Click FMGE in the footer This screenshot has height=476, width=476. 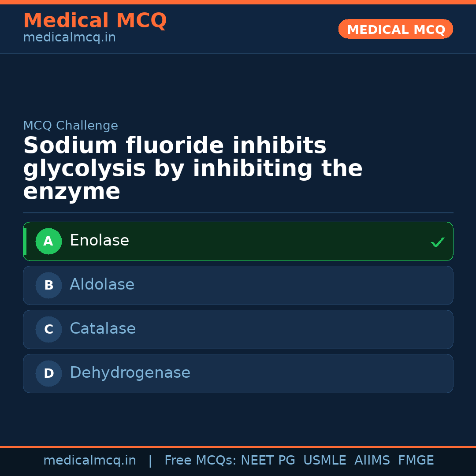click(416, 461)
